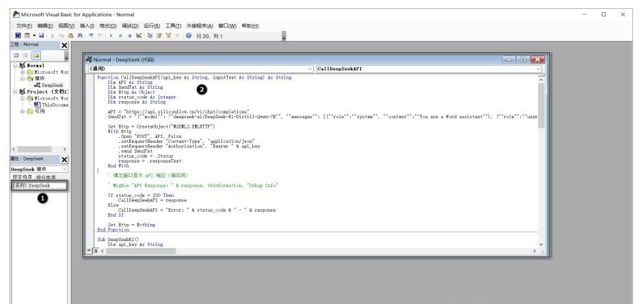This screenshot has width=644, height=304.
Task: Open the CallDeepSeekAPI procedure dropdown
Action: point(539,69)
